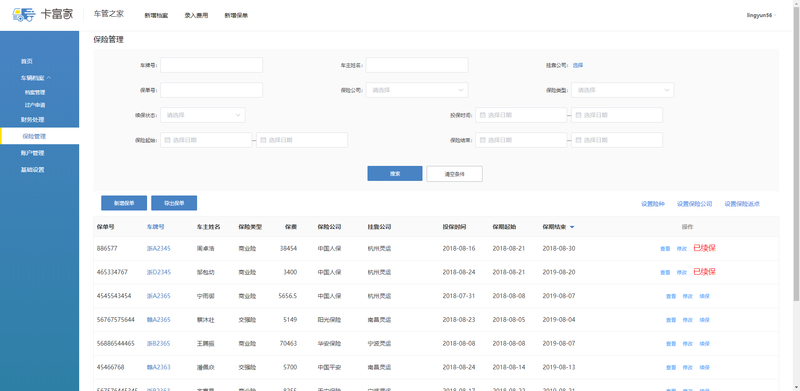Screen dimensions: 800x391
Task: Click the vertical page scrollbar
Action: pos(796,153)
